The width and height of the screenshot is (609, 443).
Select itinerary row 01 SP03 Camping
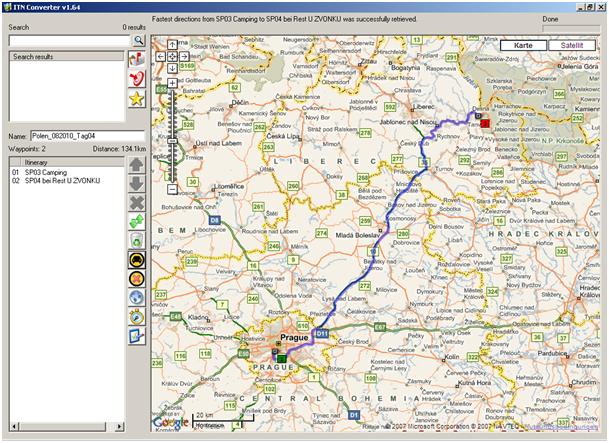click(x=66, y=172)
